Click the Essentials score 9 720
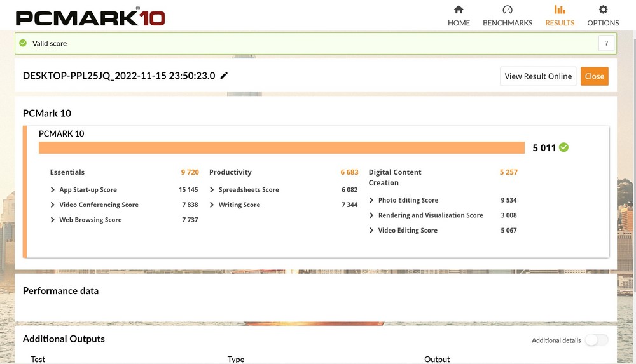Image resolution: width=636 pixels, height=364 pixels. point(190,172)
